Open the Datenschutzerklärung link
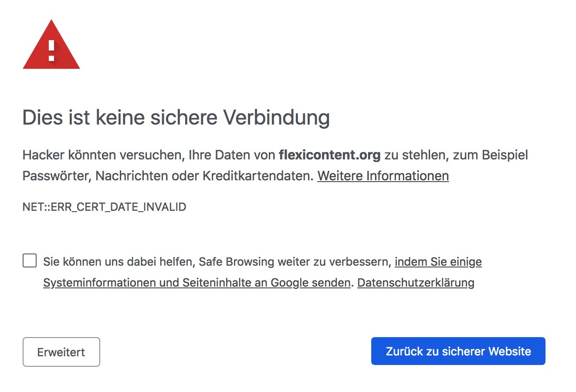Screen dimensions: 576x392 point(416,283)
